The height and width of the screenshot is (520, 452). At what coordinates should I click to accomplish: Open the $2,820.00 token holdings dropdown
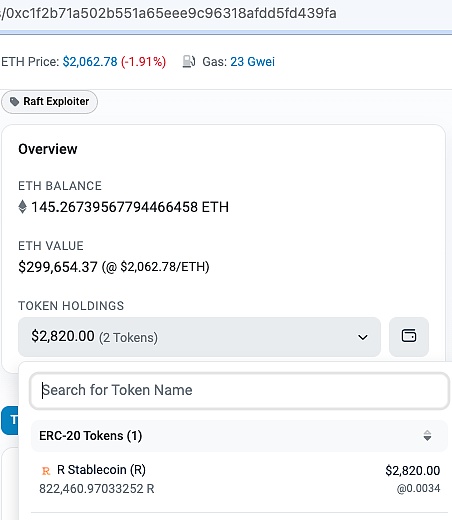point(199,337)
